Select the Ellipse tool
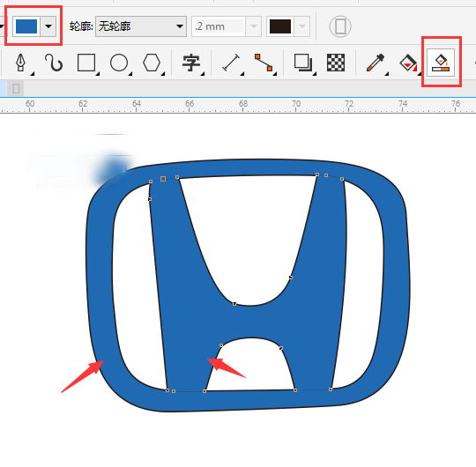 click(119, 63)
